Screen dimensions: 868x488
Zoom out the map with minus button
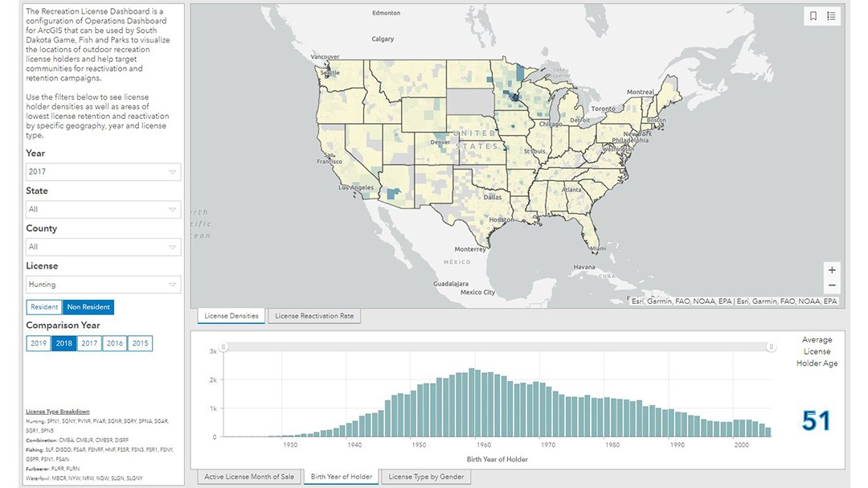(832, 286)
